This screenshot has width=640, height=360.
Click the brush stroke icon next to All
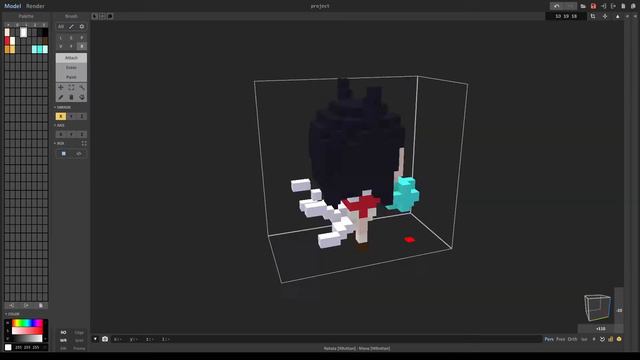[71, 27]
